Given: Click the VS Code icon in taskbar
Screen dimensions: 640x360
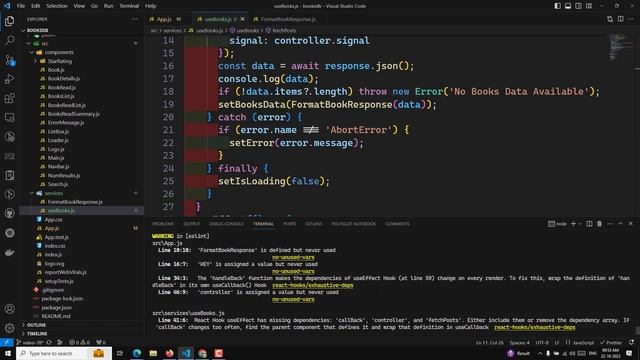Looking at the screenshot, I should click(186, 353).
